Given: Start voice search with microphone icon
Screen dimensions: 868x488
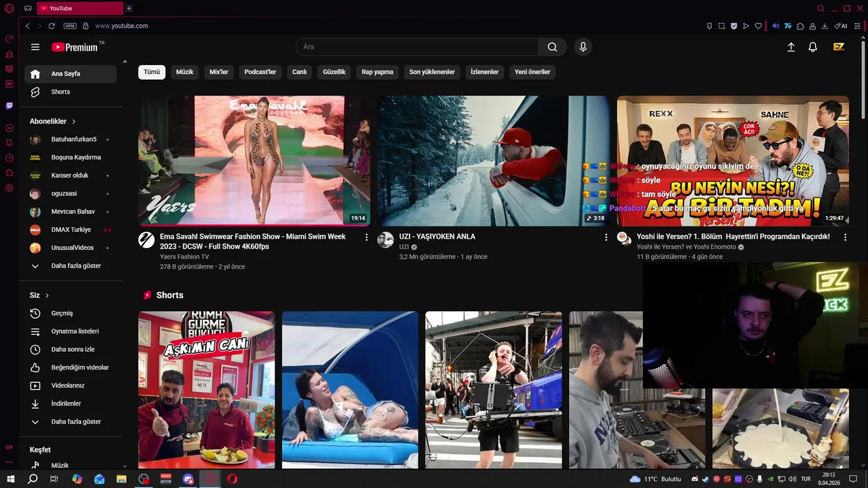Looking at the screenshot, I should click(583, 47).
